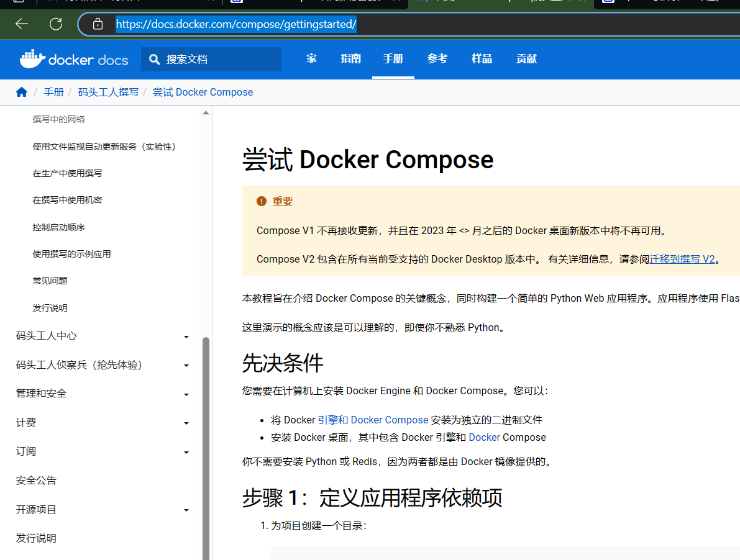
Task: Reload the page with the refresh icon
Action: [56, 24]
